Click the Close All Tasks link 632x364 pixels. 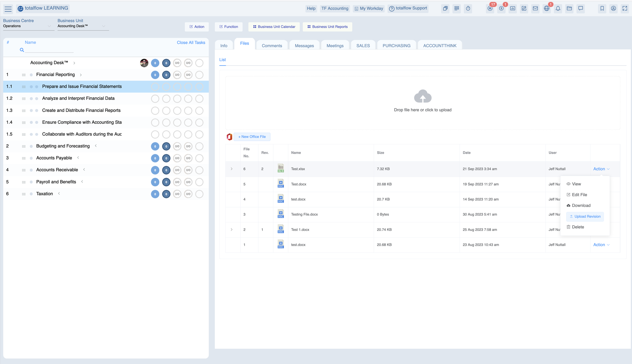[191, 42]
